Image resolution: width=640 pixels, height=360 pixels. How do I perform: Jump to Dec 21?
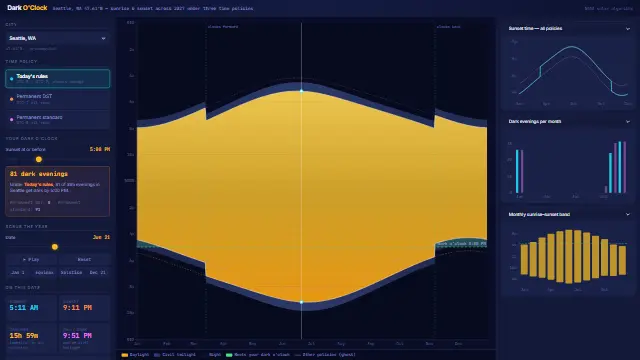pos(97,272)
